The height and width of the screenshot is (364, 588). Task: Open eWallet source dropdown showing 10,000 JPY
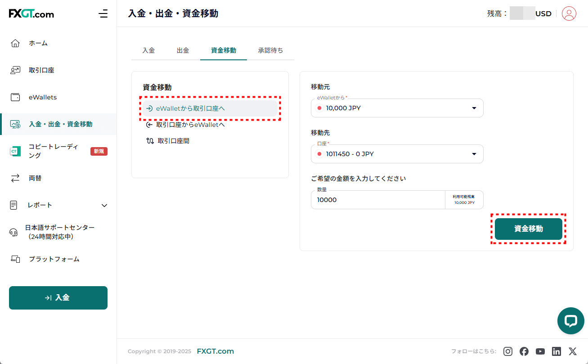point(397,108)
